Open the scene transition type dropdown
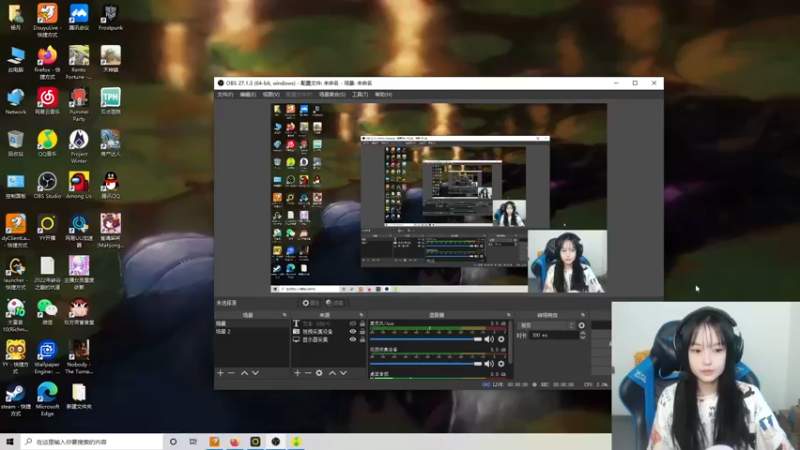The height and width of the screenshot is (450, 800). pyautogui.click(x=547, y=325)
